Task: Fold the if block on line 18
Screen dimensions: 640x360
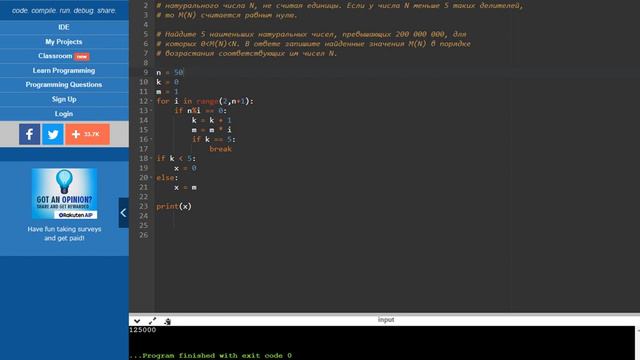Action: (x=151, y=158)
